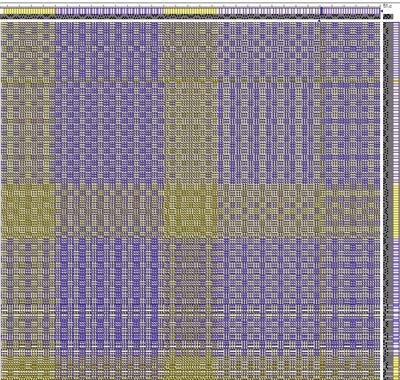Click the yellow horizontal stripe across the upper drawdown
The image size is (400, 380).
click(190, 81)
